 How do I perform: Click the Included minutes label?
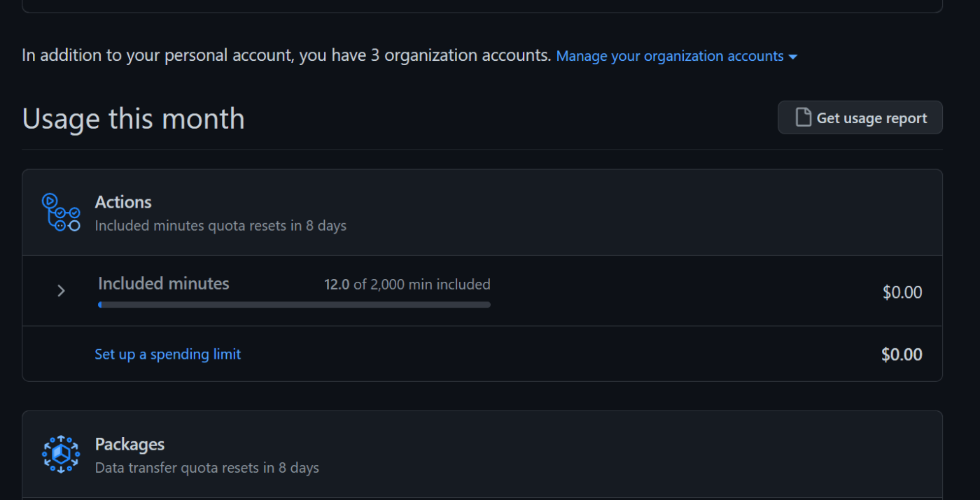(x=164, y=284)
